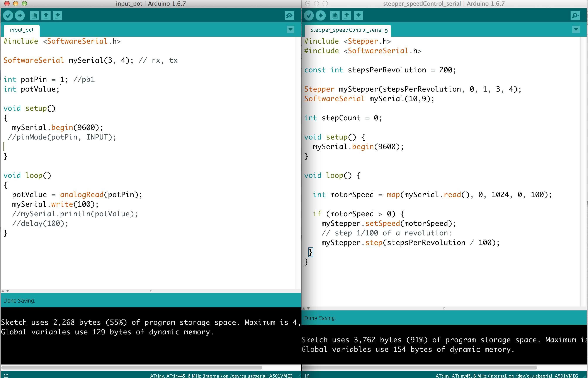Click highlighted closing brace in stepper editor
This screenshot has width=588, height=378.
click(310, 252)
